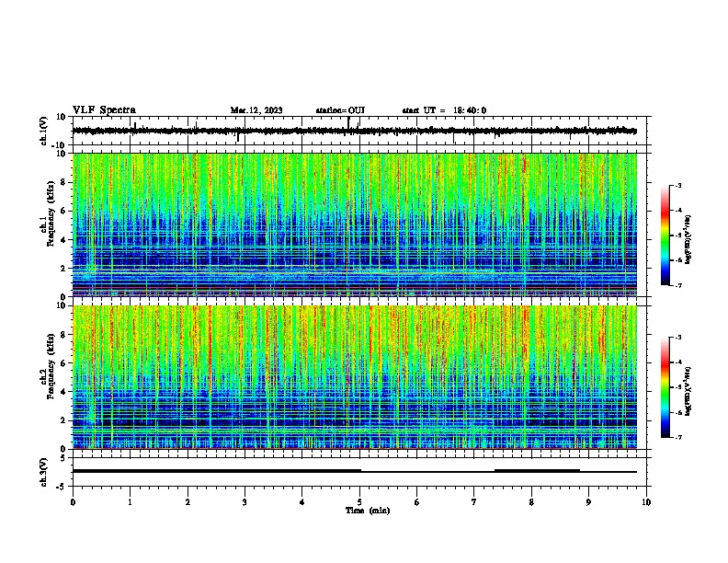This screenshot has width=728, height=563.
Task: Click the "6" kHz tick on ch.1 frequency axis
Action: [x=63, y=211]
